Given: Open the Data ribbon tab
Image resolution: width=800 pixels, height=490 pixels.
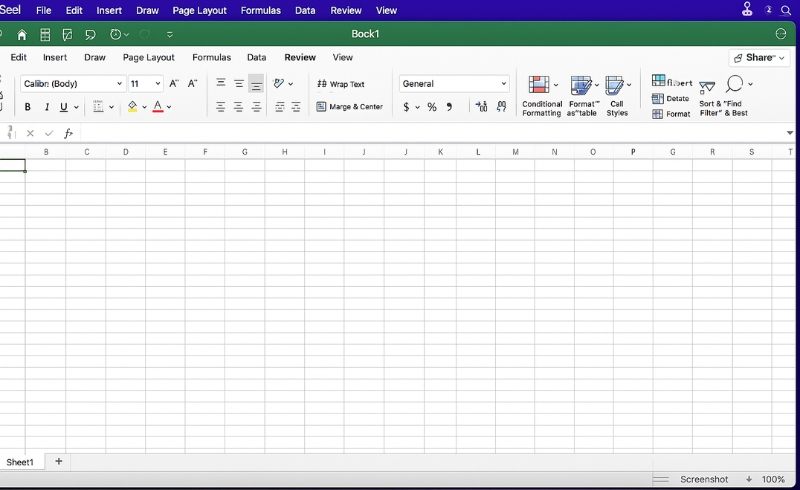Looking at the screenshot, I should [257, 58].
